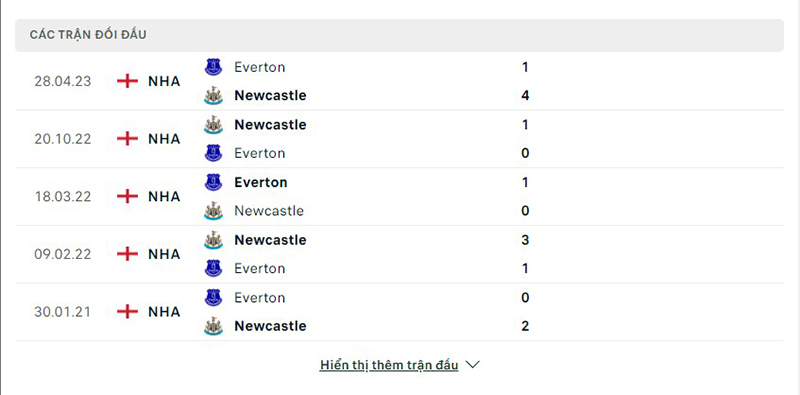Click Everton crest in 18.03.22 match

[x=213, y=182]
